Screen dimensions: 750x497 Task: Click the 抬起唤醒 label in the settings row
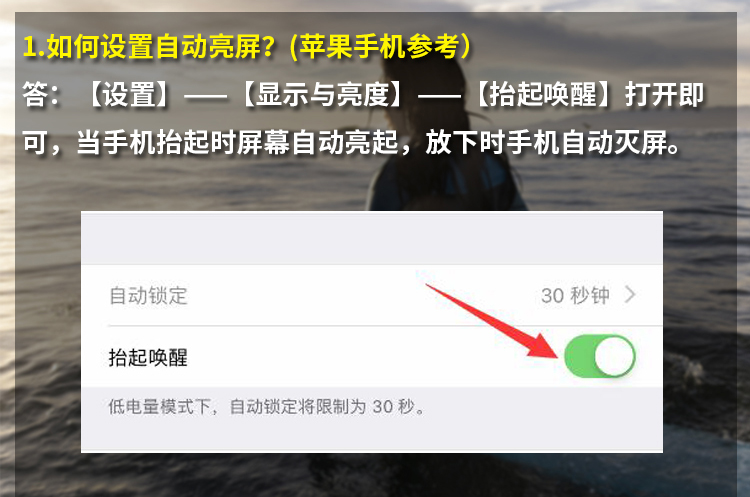click(x=148, y=357)
